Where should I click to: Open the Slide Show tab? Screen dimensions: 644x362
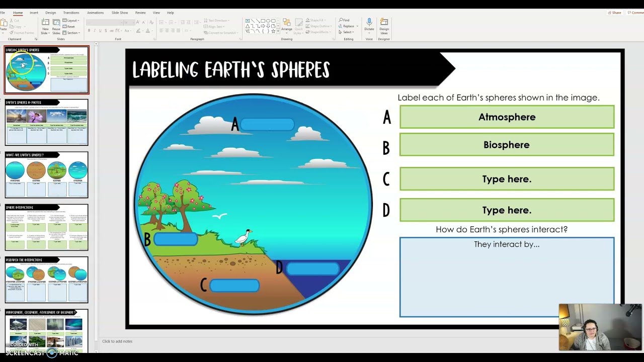click(120, 13)
